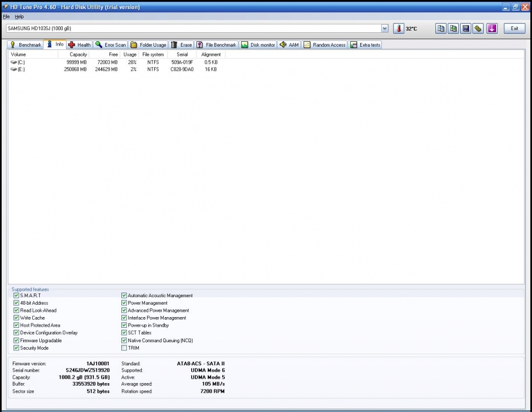Click the 32°C temperature reading

[411, 29]
